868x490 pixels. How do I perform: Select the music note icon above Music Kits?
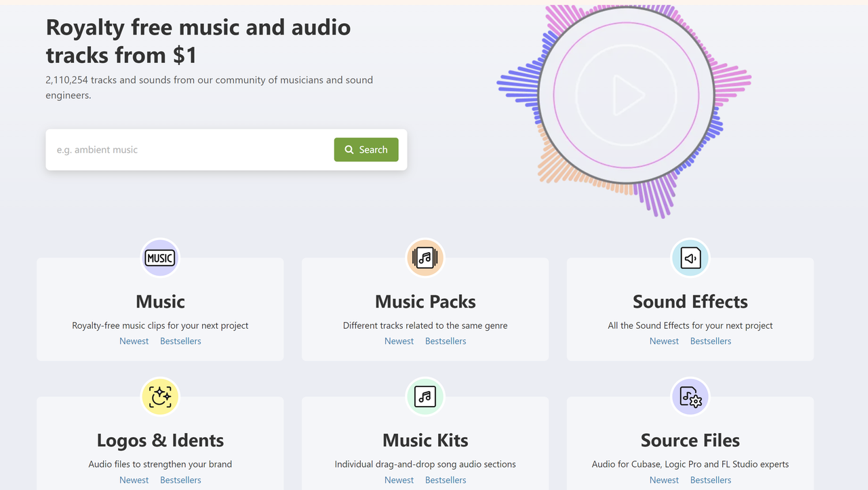pos(425,396)
